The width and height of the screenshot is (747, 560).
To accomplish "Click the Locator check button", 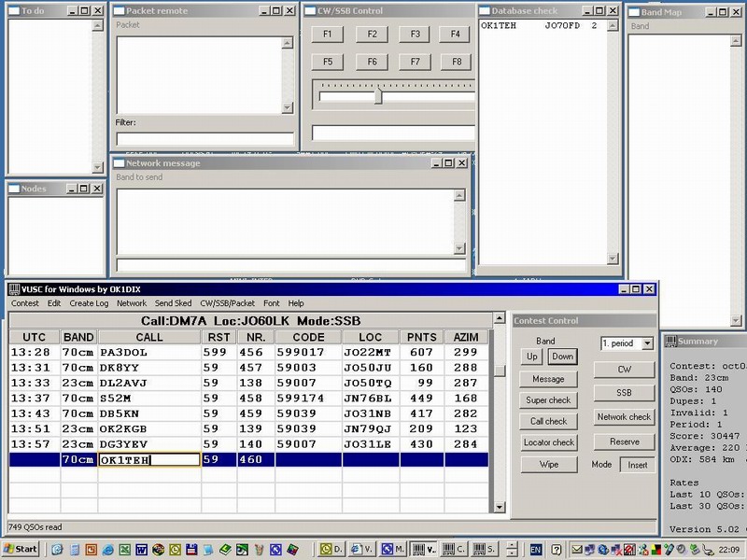I will [548, 442].
